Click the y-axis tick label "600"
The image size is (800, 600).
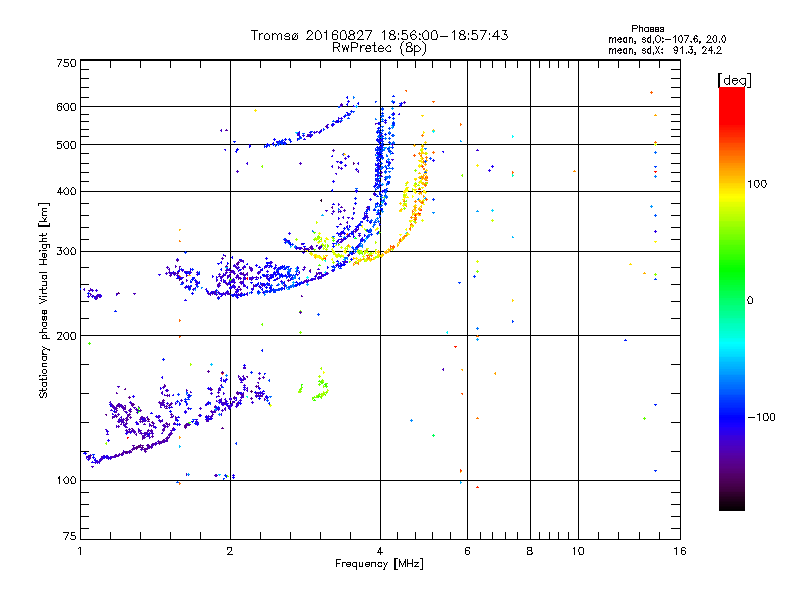pos(66,107)
